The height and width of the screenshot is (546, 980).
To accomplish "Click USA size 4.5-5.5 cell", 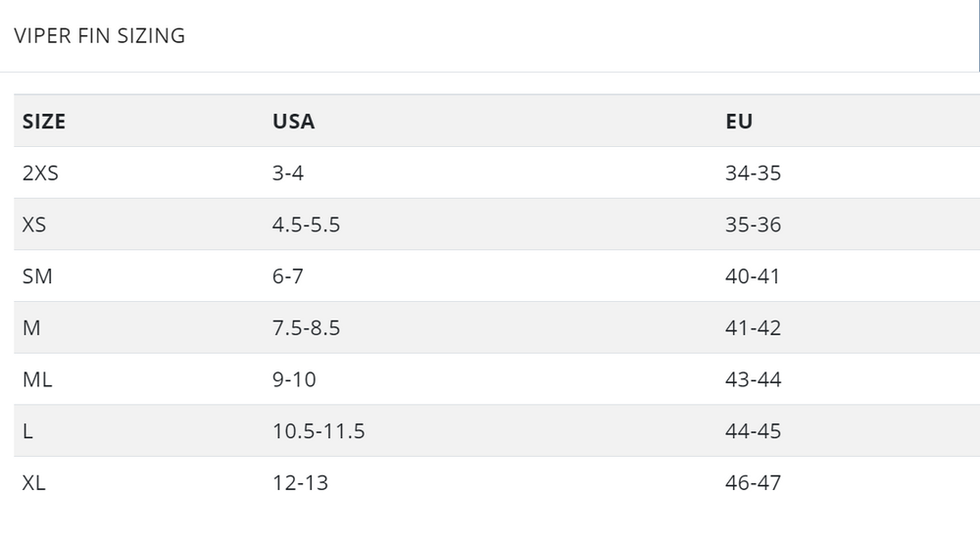I will (306, 224).
